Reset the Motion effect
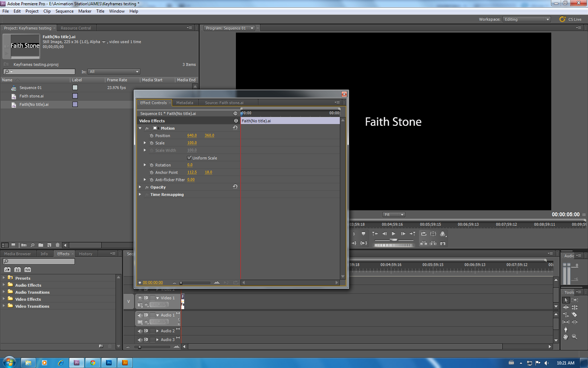 (x=235, y=128)
